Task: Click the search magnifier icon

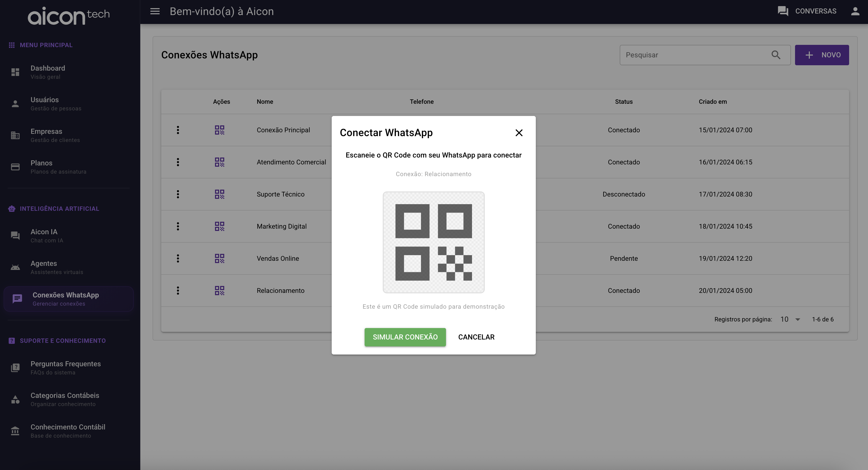Action: 776,55
